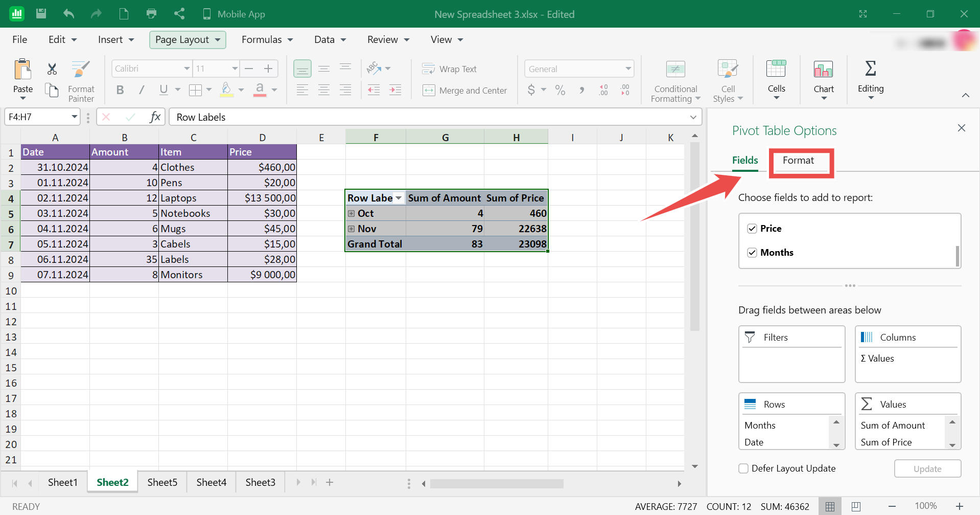Click the Save icon in title bar
The width and height of the screenshot is (980, 515).
pos(41,14)
